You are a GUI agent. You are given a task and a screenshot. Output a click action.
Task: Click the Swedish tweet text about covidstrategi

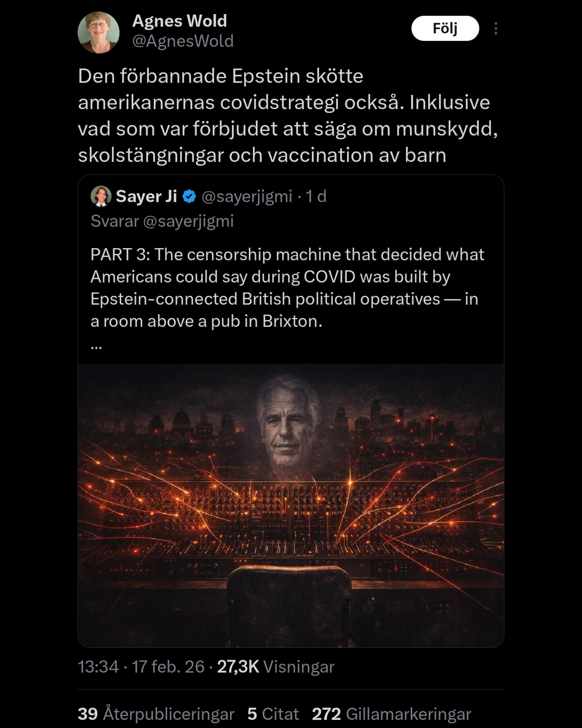point(288,115)
